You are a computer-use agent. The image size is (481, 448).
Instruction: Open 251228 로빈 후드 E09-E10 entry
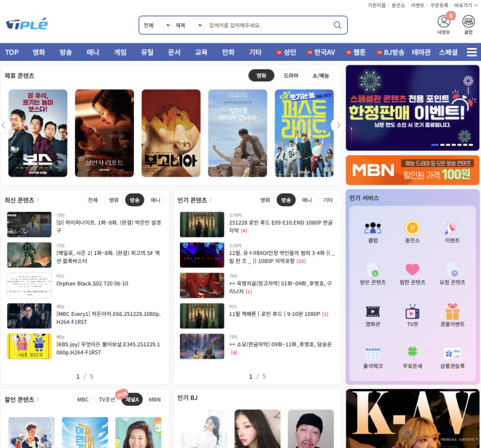pyautogui.click(x=281, y=226)
